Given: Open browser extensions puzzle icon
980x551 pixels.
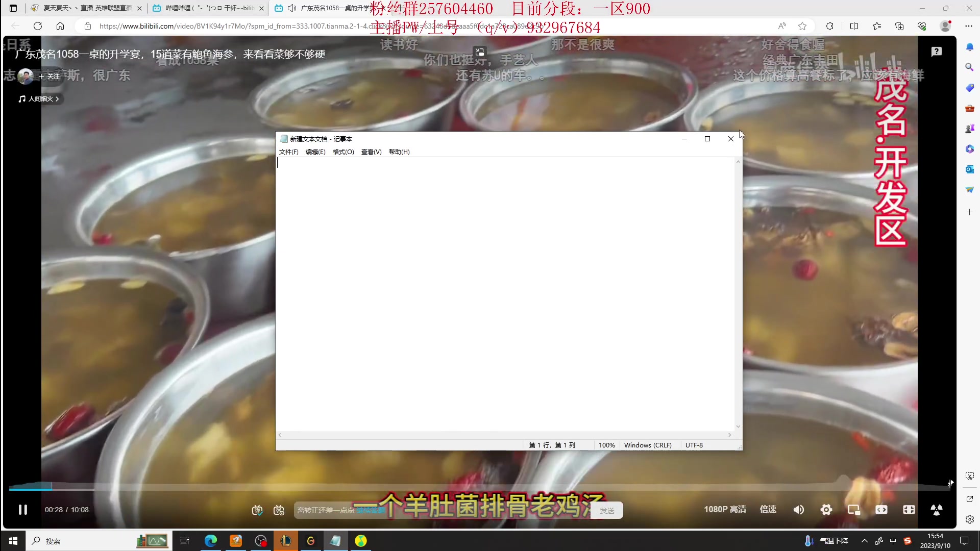Looking at the screenshot, I should point(829,26).
